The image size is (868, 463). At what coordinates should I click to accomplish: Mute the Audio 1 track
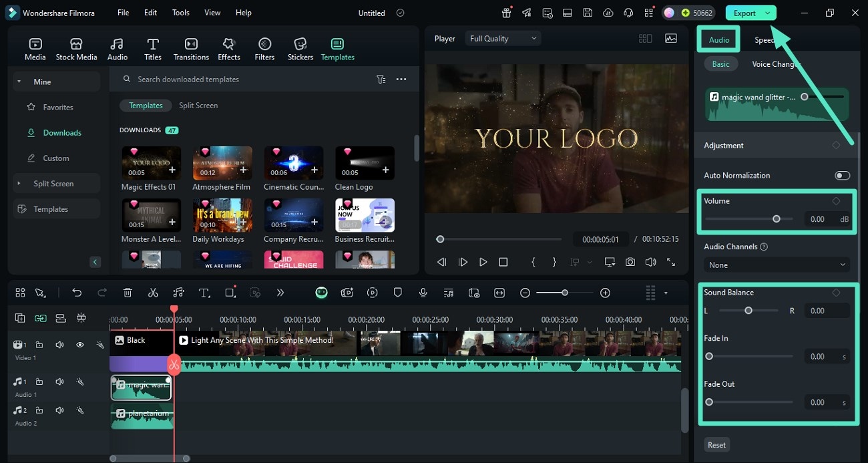point(59,381)
